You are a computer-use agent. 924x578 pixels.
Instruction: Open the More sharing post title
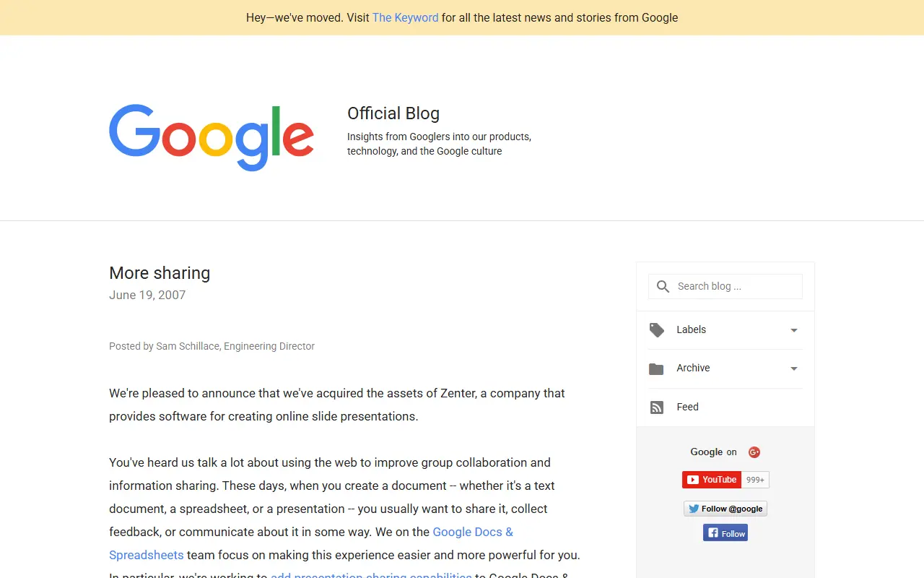coord(160,273)
